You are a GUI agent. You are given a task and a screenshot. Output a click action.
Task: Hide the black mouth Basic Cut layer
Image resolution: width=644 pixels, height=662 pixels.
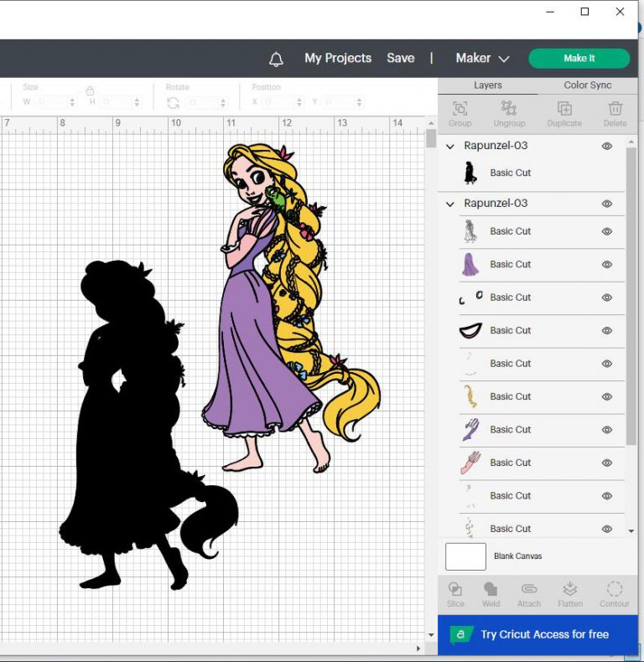click(607, 330)
